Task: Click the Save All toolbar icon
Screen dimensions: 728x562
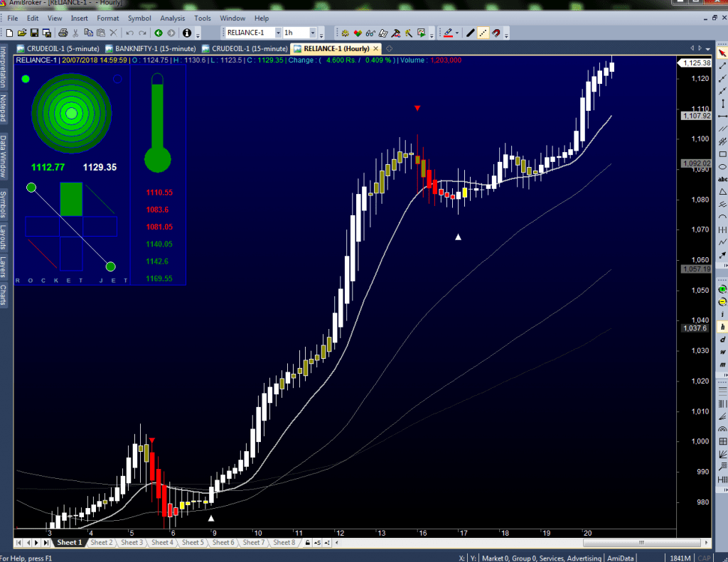Action: tap(47, 33)
